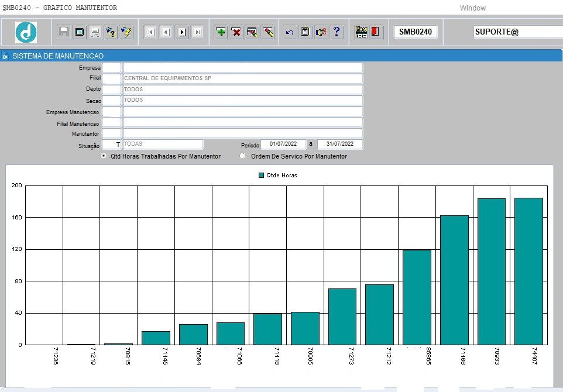This screenshot has height=392, width=563.
Task: Click the Secao TODOS description field
Action: point(243,100)
